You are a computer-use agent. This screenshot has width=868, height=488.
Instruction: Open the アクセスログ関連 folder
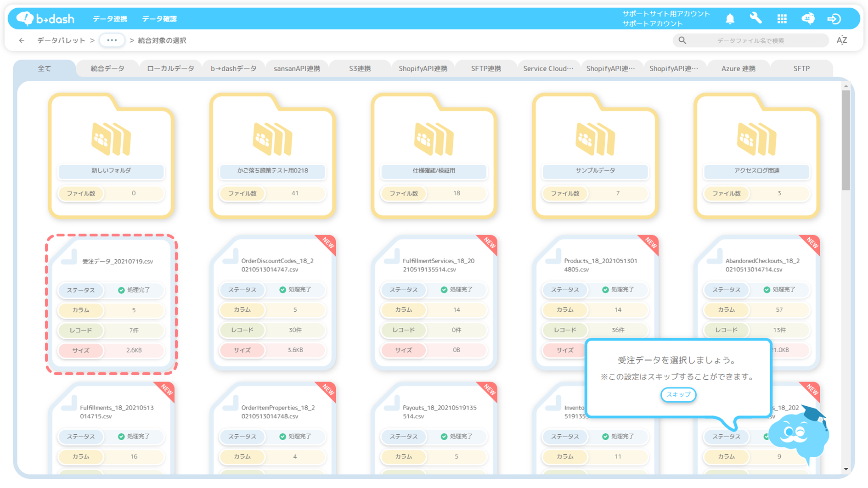coord(757,155)
